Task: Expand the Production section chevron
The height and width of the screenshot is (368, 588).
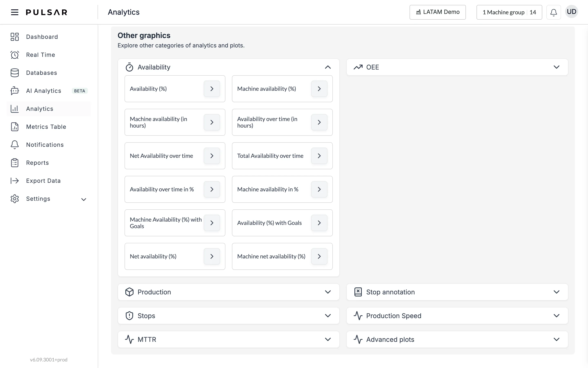Action: [328, 292]
